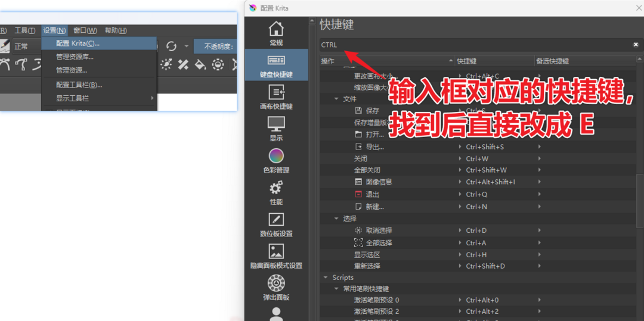This screenshot has height=321, width=644.
Task: Select the 图像信息 image info row
Action: [x=478, y=182]
